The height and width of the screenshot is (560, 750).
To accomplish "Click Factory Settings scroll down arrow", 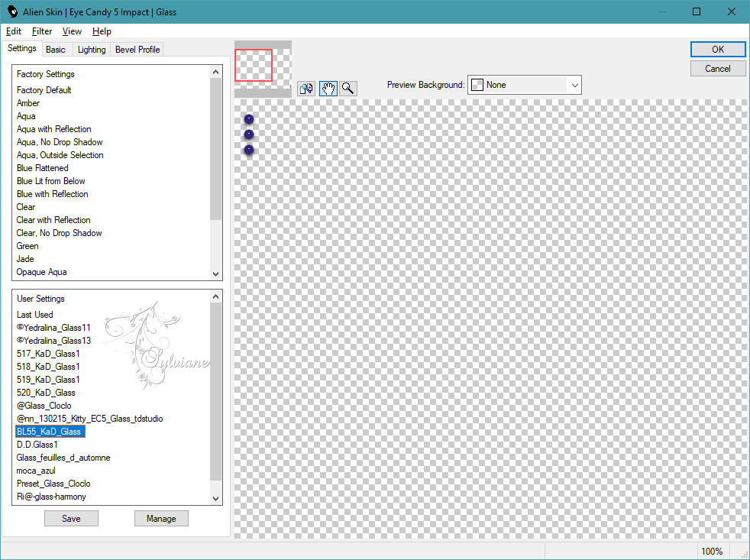I will click(x=215, y=274).
